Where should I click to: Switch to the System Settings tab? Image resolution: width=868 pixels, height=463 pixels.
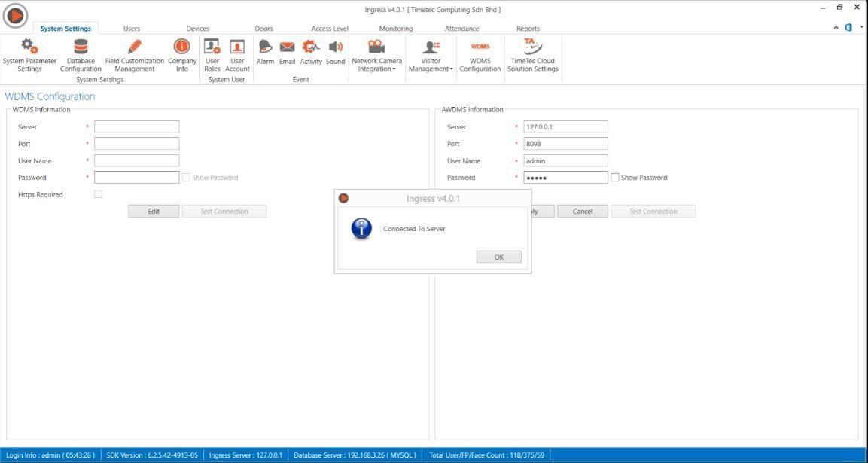pyautogui.click(x=66, y=29)
